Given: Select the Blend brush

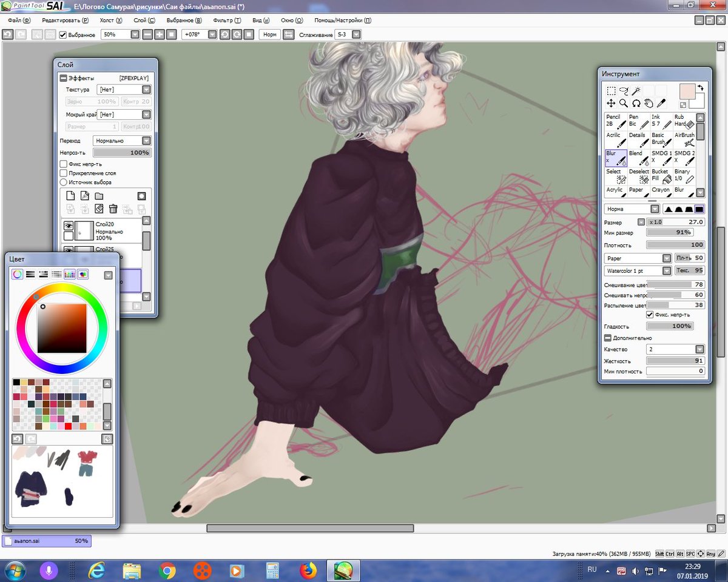Looking at the screenshot, I should 639,158.
